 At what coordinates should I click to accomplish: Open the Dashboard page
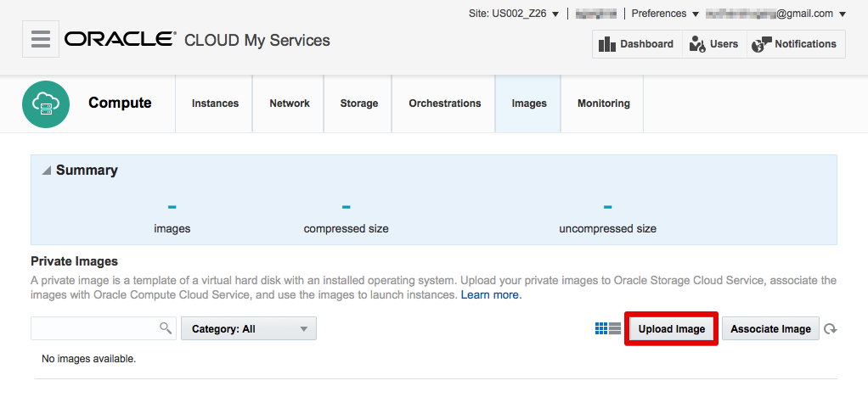636,44
